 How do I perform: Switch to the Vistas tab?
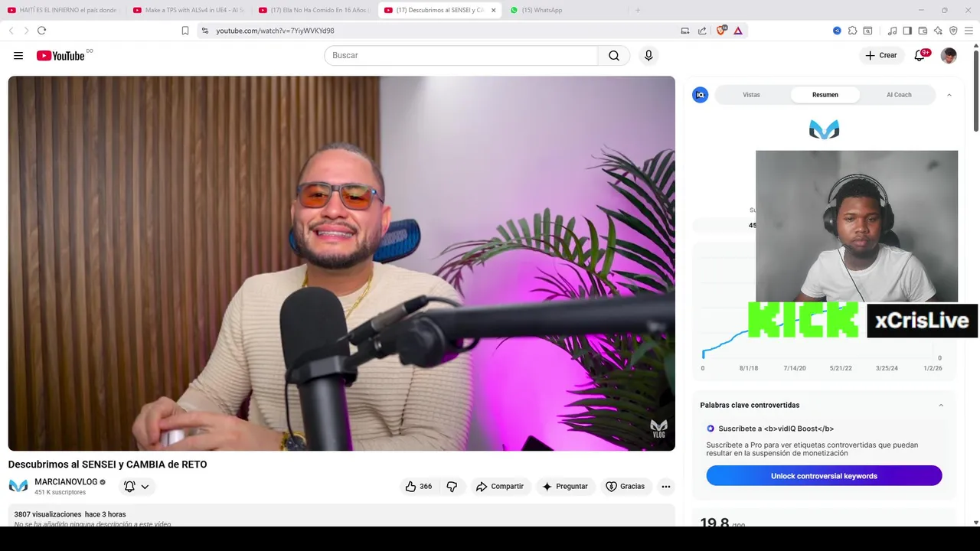tap(751, 95)
